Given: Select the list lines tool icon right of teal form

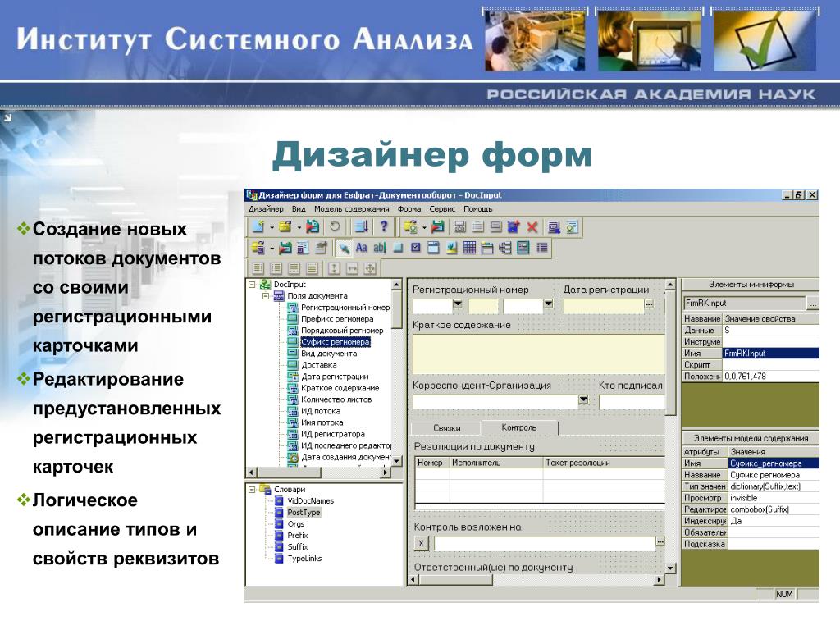Looking at the screenshot, I should [x=542, y=248].
